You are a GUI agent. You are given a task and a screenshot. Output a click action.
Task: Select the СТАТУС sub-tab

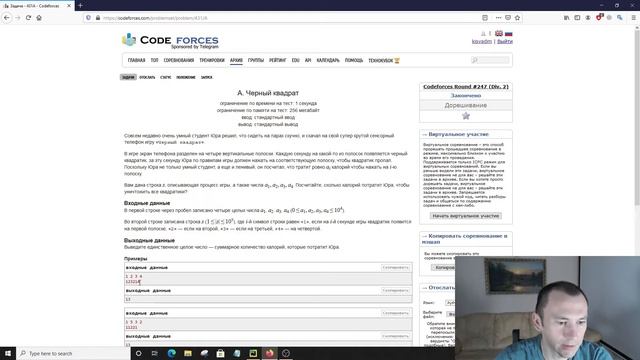pos(165,77)
